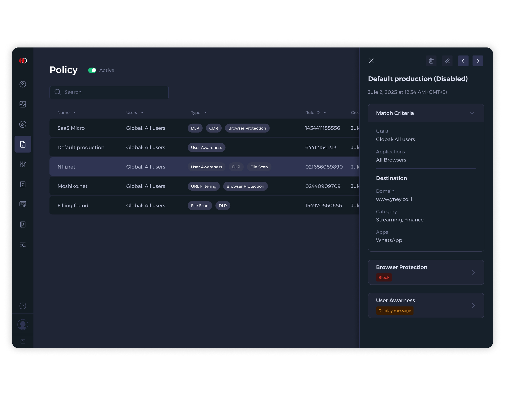This screenshot has width=505, height=420.
Task: Toggle the Policy Active switch
Action: (92, 70)
